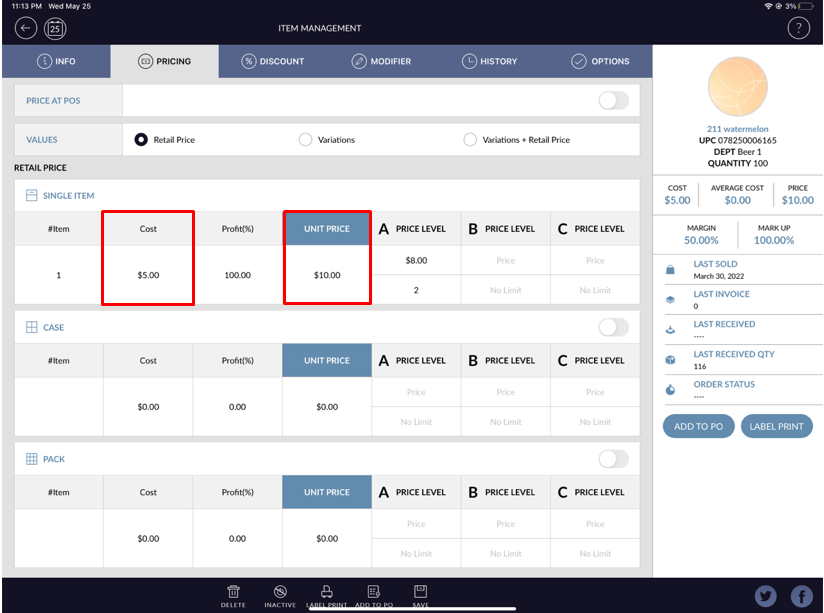824x613 pixels.
Task: Select the Variations radio button
Action: [x=306, y=140]
